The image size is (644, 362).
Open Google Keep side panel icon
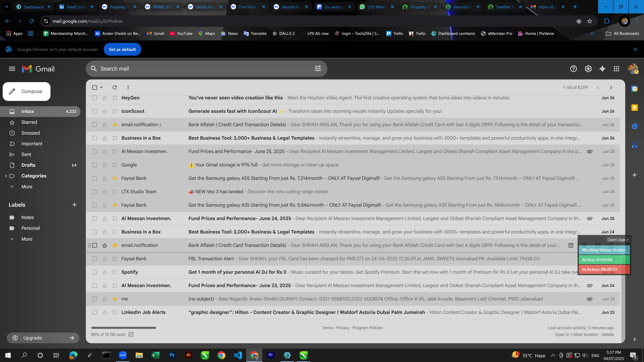[634, 108]
